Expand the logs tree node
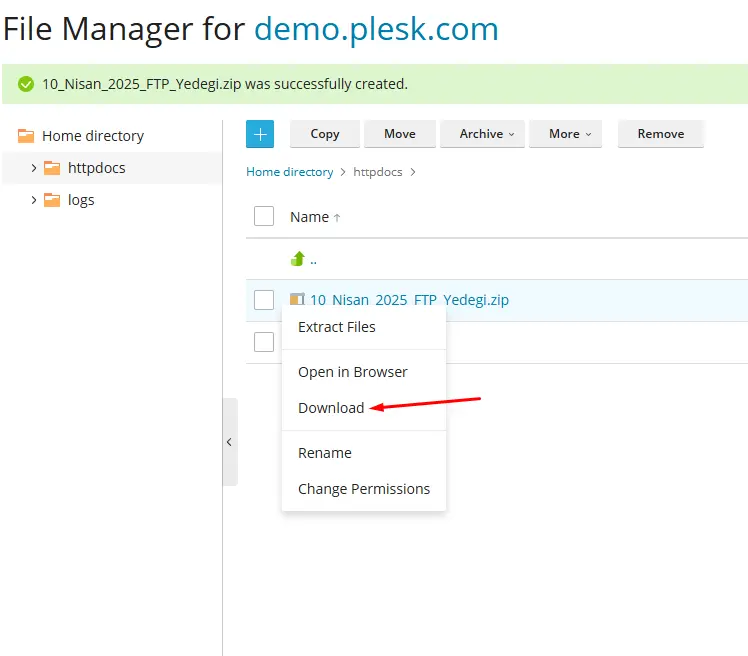 click(x=33, y=200)
